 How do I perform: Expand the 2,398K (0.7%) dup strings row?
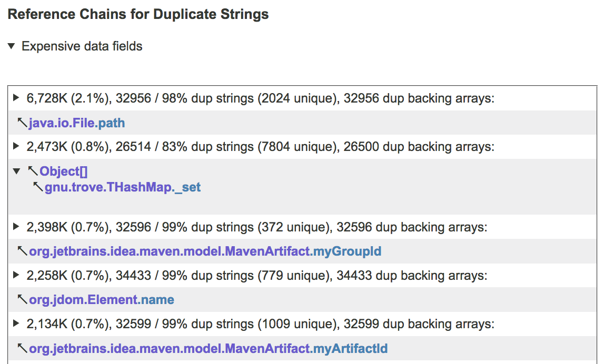click(x=16, y=227)
